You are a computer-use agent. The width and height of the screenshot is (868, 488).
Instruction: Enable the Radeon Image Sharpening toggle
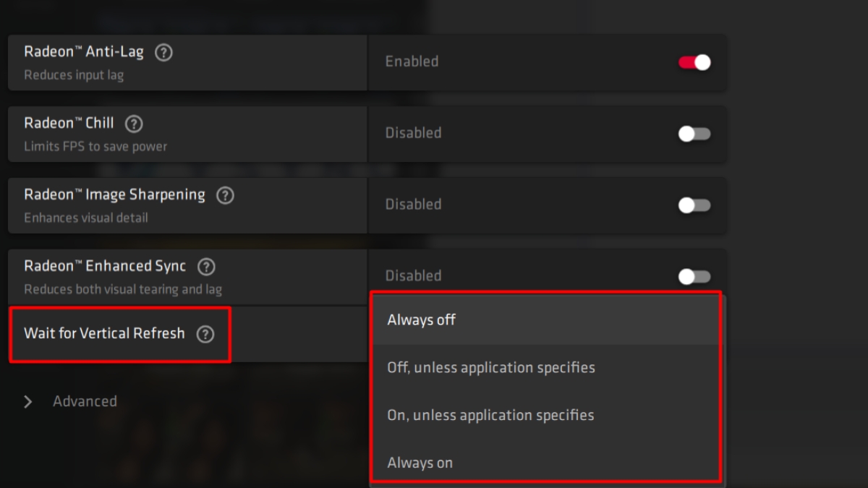pos(694,205)
